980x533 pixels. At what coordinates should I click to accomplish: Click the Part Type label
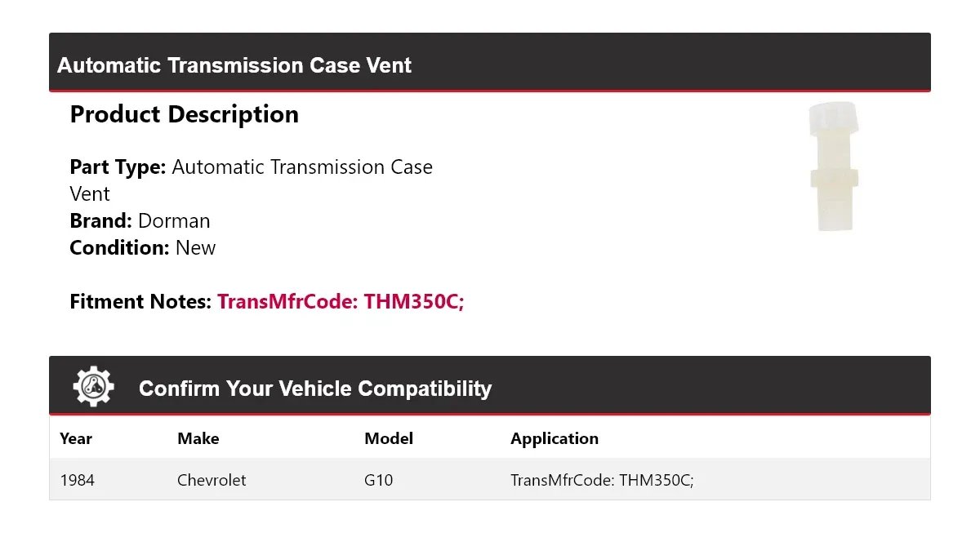[118, 167]
